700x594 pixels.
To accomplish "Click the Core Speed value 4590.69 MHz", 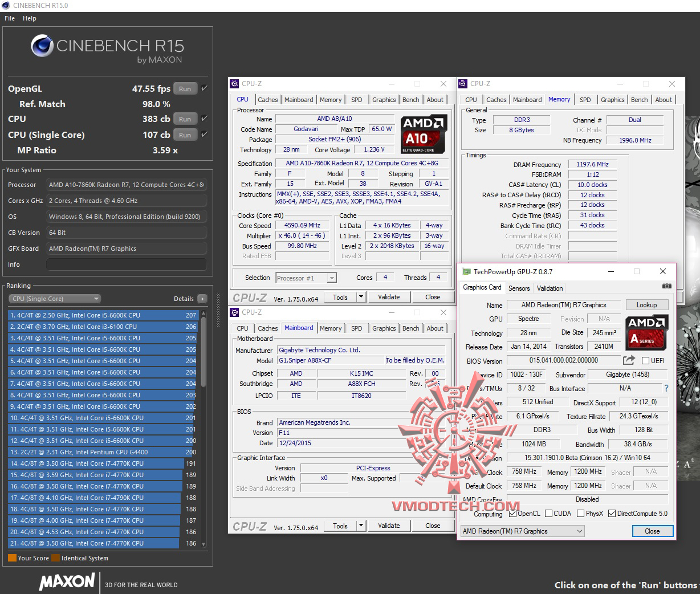I will (303, 225).
